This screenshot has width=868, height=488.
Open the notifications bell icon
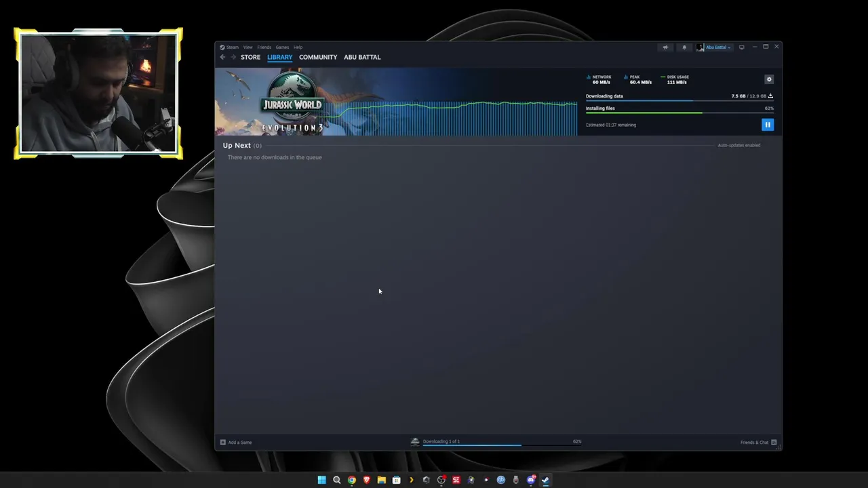click(684, 47)
